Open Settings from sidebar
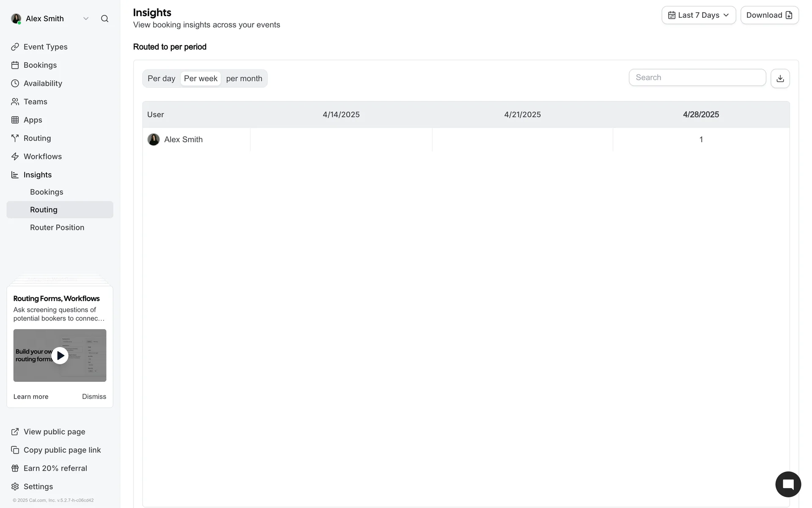This screenshot has height=508, width=812. coord(38,486)
